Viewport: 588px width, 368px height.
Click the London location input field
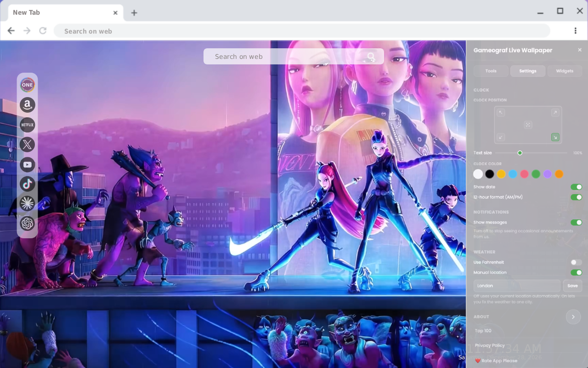point(517,286)
